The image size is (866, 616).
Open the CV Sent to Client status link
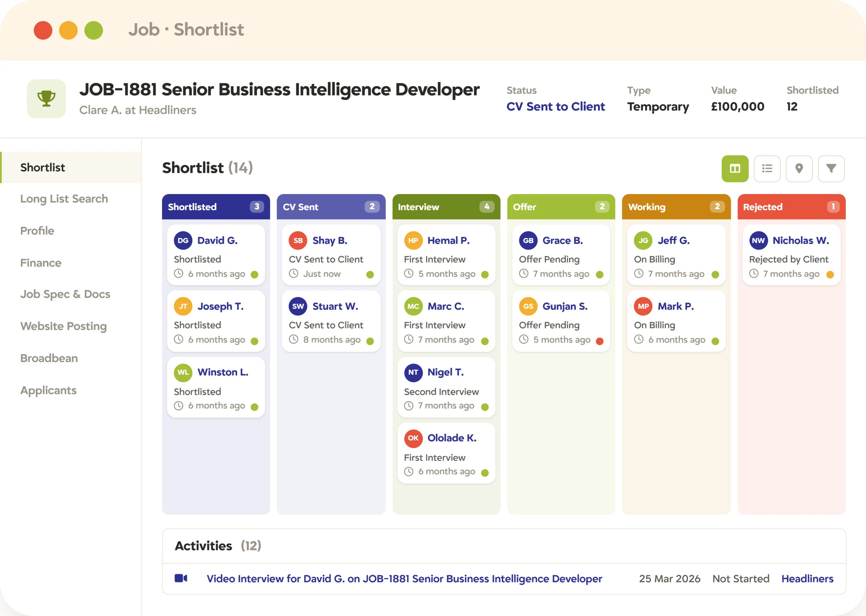556,107
